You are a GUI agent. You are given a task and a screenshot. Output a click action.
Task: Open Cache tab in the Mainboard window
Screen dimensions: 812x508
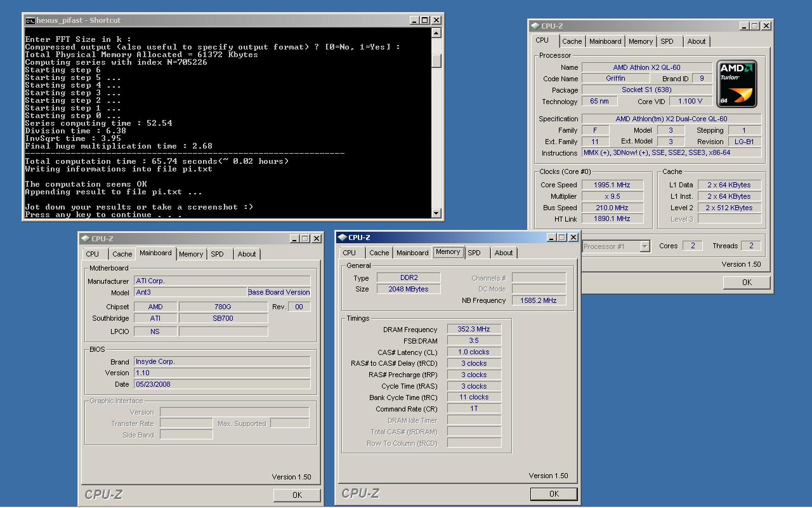click(122, 254)
